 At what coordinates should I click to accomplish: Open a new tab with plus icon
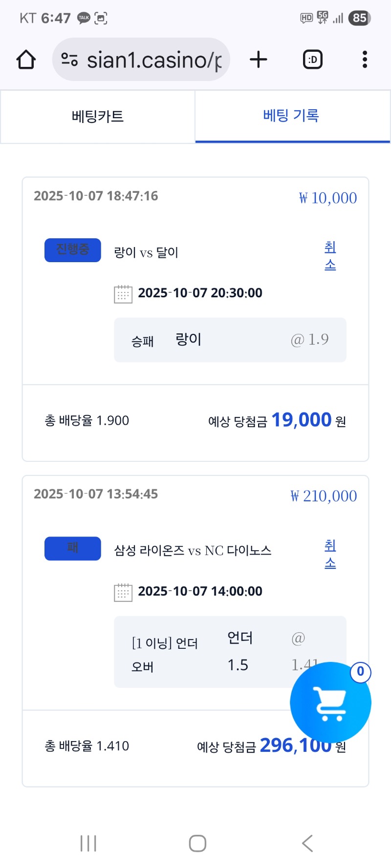point(259,60)
